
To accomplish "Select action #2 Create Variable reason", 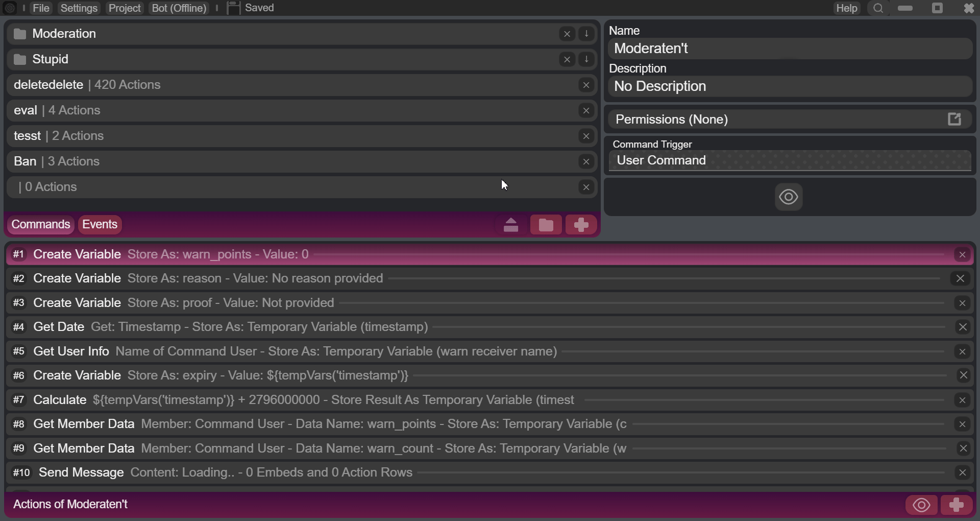I will click(489, 278).
